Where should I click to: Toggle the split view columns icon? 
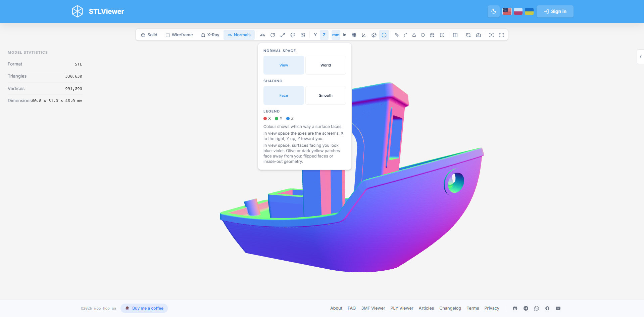coord(455,35)
